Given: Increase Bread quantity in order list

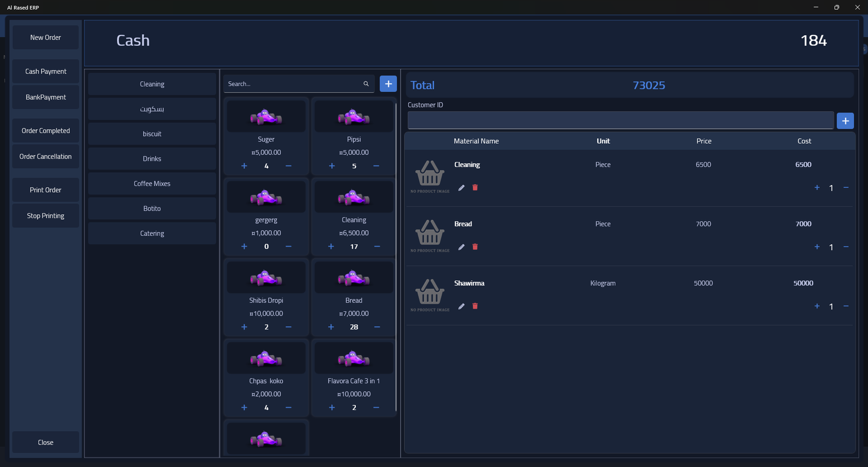Looking at the screenshot, I should (817, 247).
